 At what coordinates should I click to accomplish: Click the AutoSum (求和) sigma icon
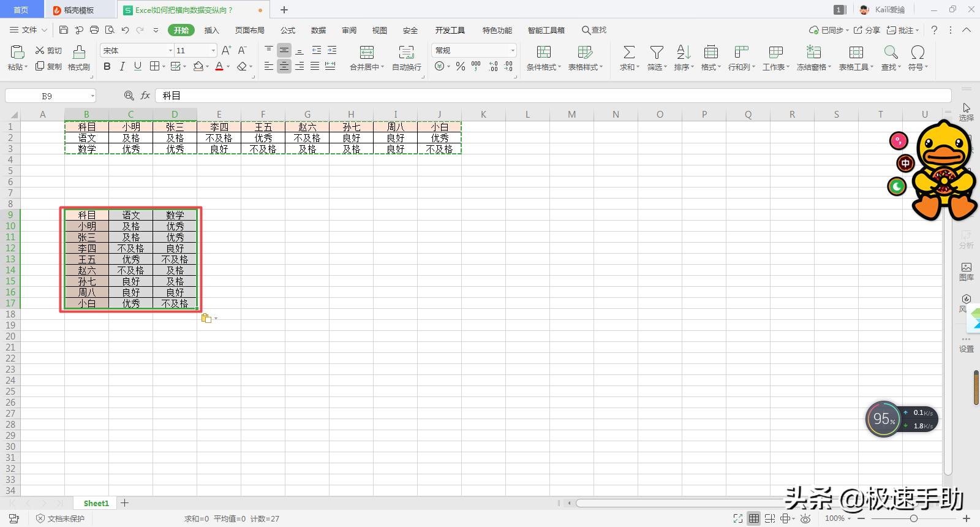628,53
